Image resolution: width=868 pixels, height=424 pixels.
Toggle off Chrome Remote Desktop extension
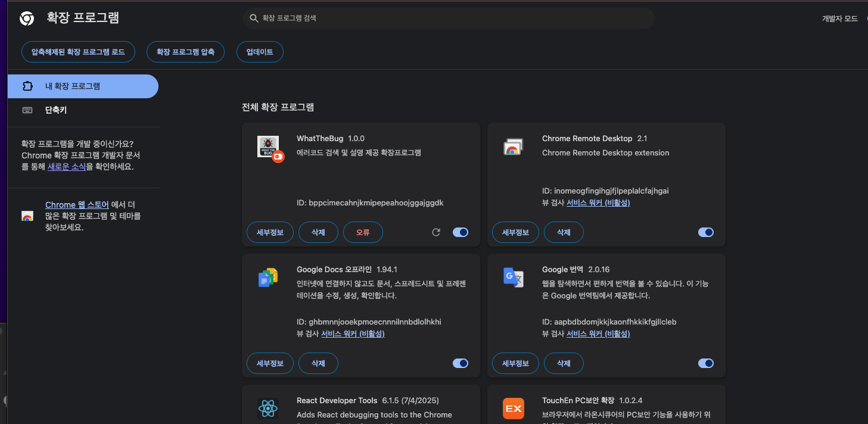pos(706,232)
